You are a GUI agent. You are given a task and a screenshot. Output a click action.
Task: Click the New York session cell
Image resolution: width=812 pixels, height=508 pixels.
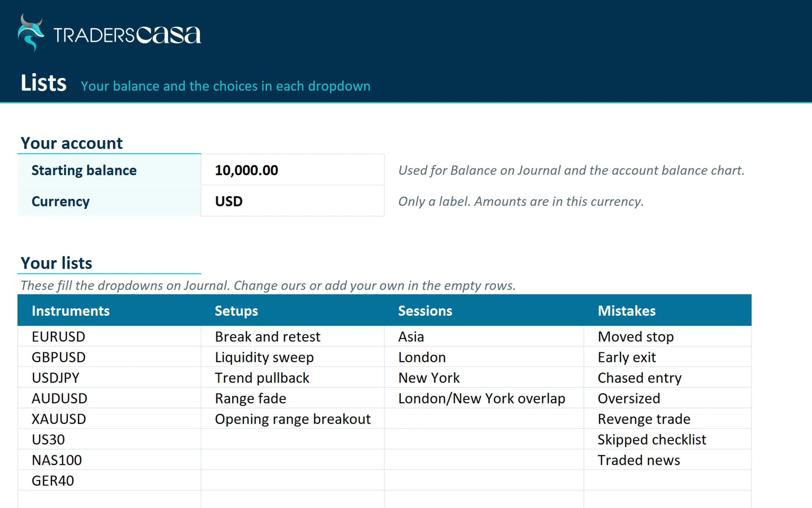pos(484,378)
